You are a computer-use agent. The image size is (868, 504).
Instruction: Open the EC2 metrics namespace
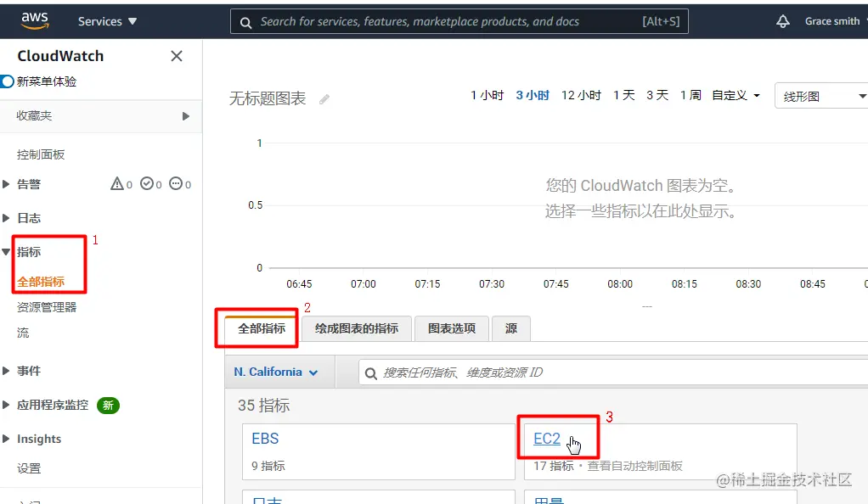click(x=547, y=439)
